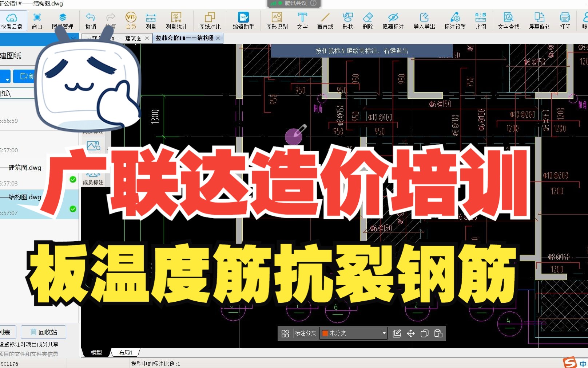Screen dimensions: 588x368
Task: Select the 文字 text annotation tool
Action: (302, 21)
